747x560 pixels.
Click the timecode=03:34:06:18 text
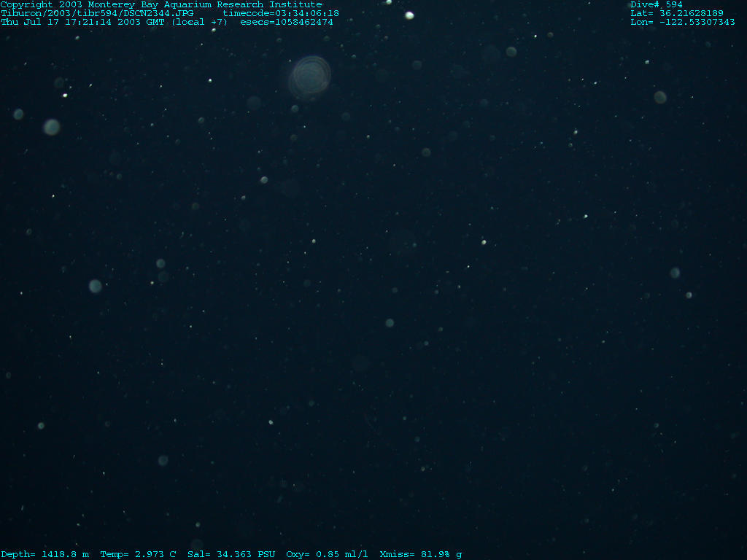pos(281,13)
